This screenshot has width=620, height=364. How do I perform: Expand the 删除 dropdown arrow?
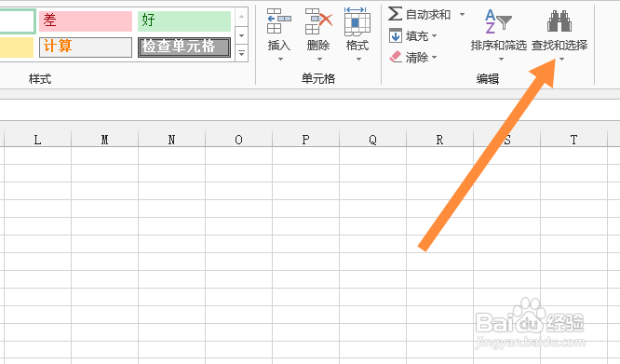319,60
